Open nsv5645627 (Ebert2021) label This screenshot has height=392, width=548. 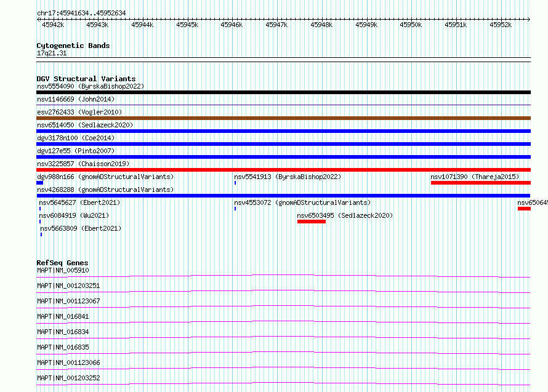pyautogui.click(x=79, y=202)
